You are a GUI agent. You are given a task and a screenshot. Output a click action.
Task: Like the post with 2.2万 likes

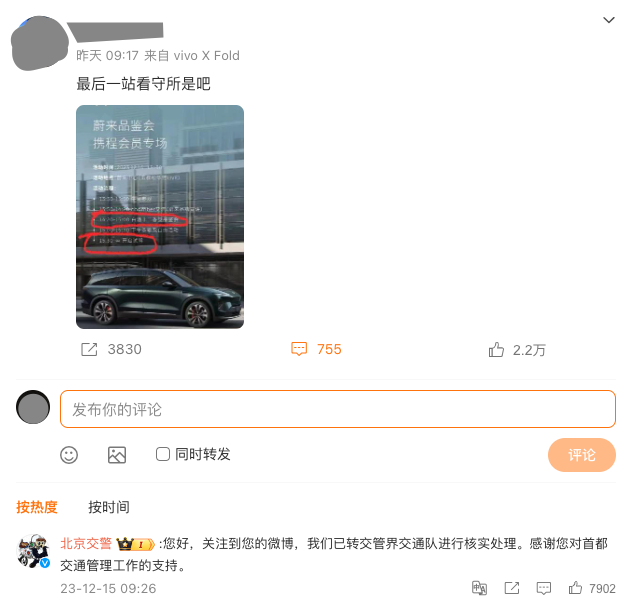click(x=496, y=350)
